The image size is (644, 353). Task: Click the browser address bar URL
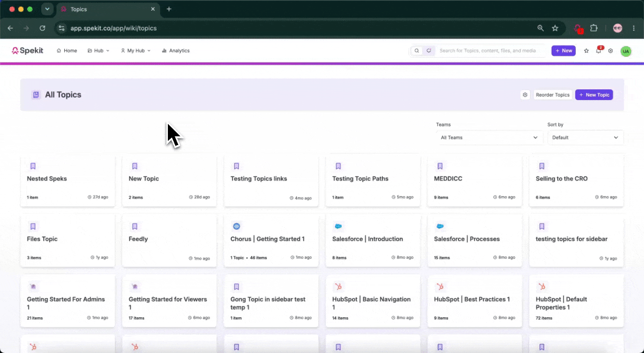click(x=113, y=28)
